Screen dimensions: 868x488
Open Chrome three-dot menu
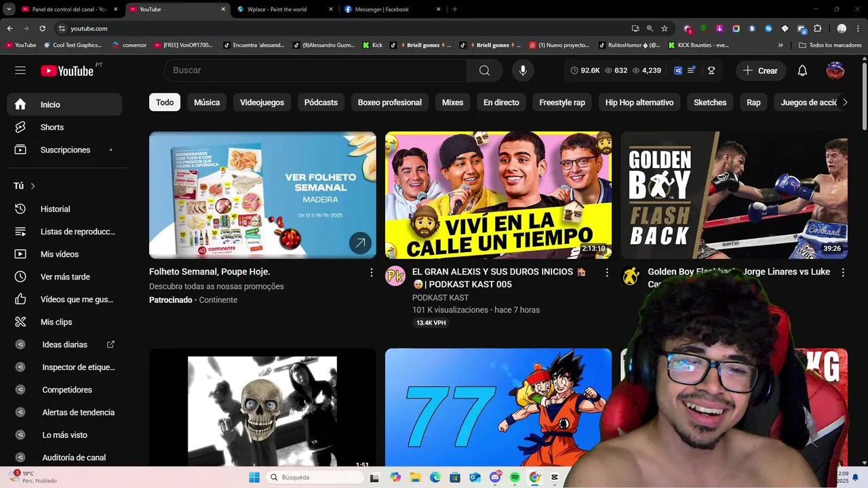858,28
